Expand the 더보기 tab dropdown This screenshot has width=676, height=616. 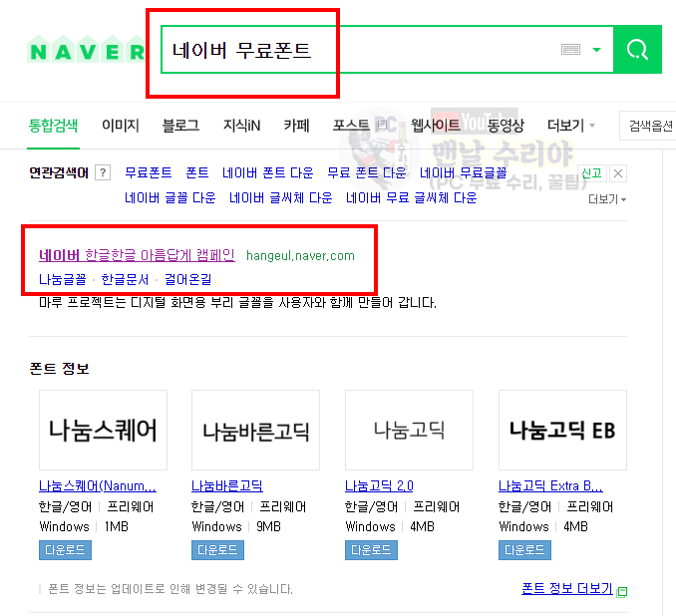point(570,126)
